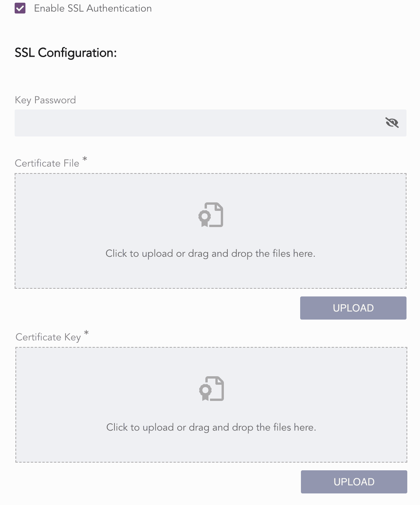Image resolution: width=420 pixels, height=505 pixels.
Task: Click the SSL Configuration heading
Action: click(x=66, y=53)
